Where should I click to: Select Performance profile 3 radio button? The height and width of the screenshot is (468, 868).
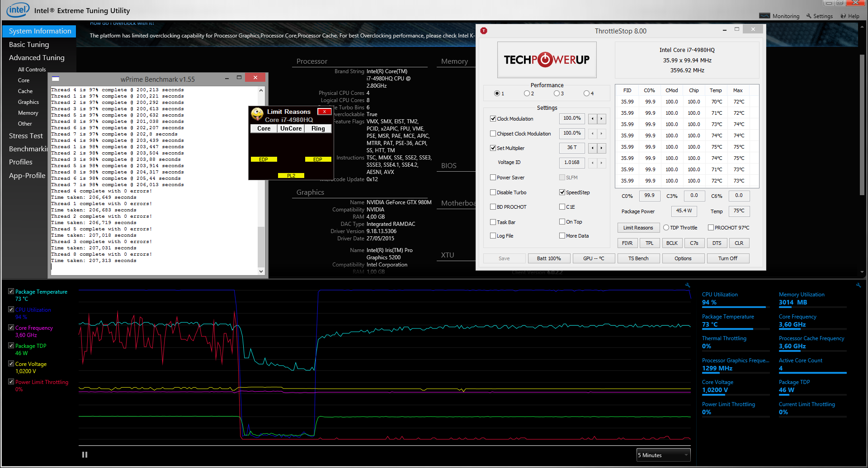[x=557, y=94]
